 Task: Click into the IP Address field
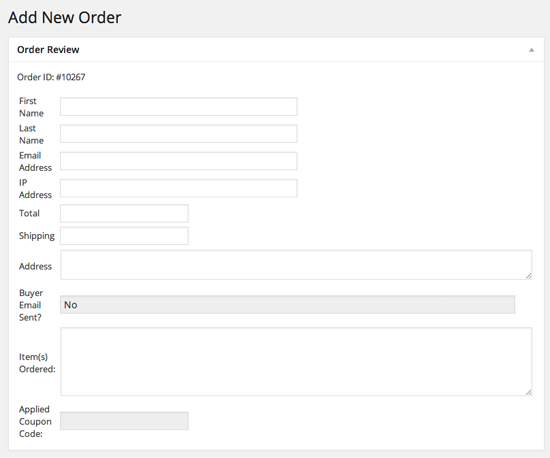(179, 188)
